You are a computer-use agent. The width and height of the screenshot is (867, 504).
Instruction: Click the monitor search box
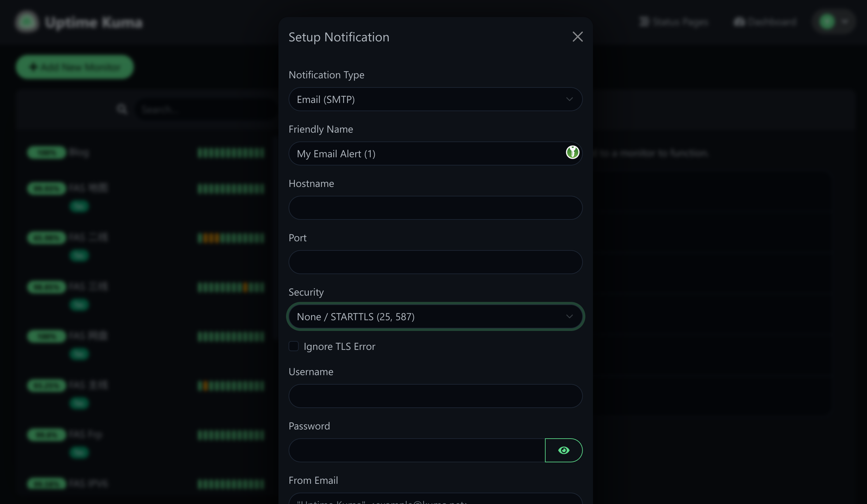pos(206,109)
